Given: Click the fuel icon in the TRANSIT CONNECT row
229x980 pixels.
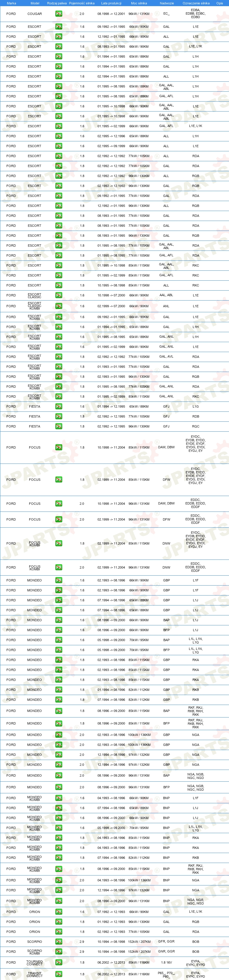Looking at the screenshot, I should (59, 974).
